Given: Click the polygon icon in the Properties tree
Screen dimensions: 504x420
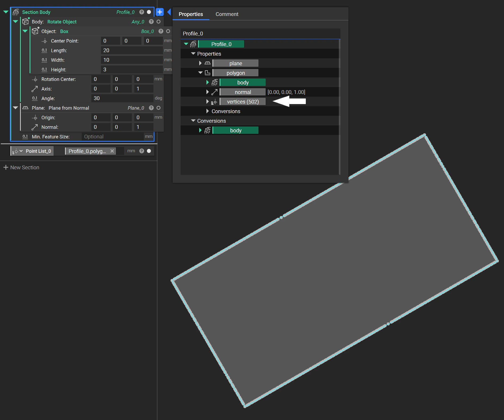Looking at the screenshot, I should coord(208,72).
